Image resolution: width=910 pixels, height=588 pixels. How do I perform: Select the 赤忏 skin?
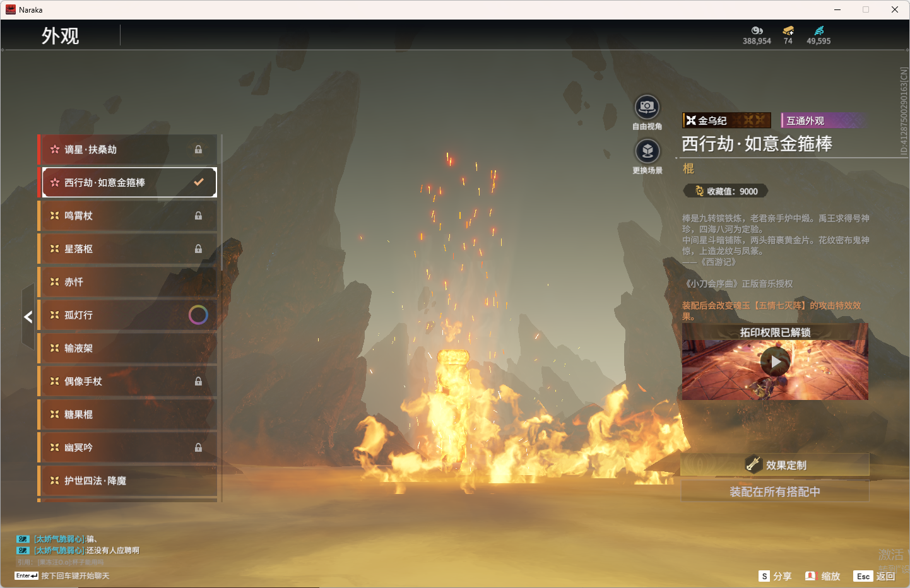coord(127,282)
